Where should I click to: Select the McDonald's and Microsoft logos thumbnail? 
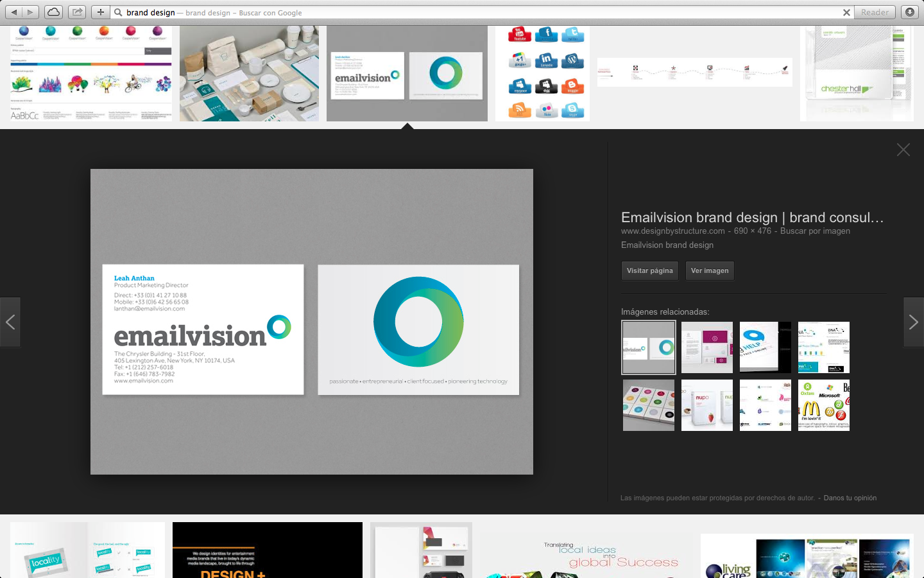tap(823, 405)
